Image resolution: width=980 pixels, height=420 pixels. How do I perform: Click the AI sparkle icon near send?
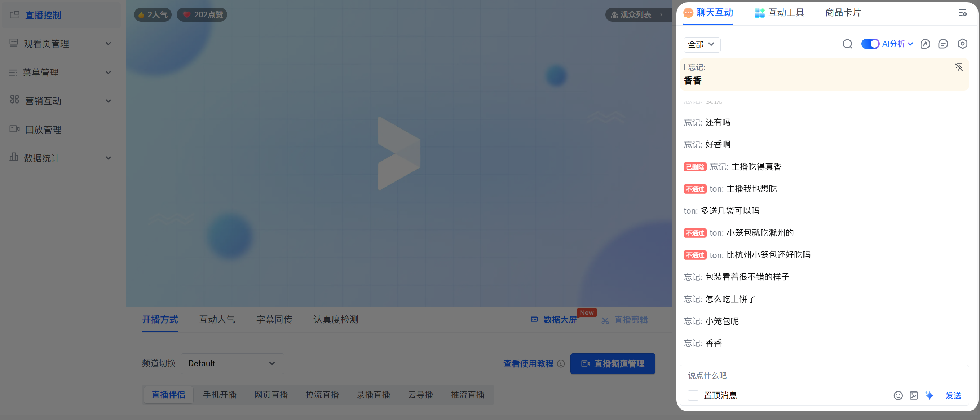[x=929, y=395]
